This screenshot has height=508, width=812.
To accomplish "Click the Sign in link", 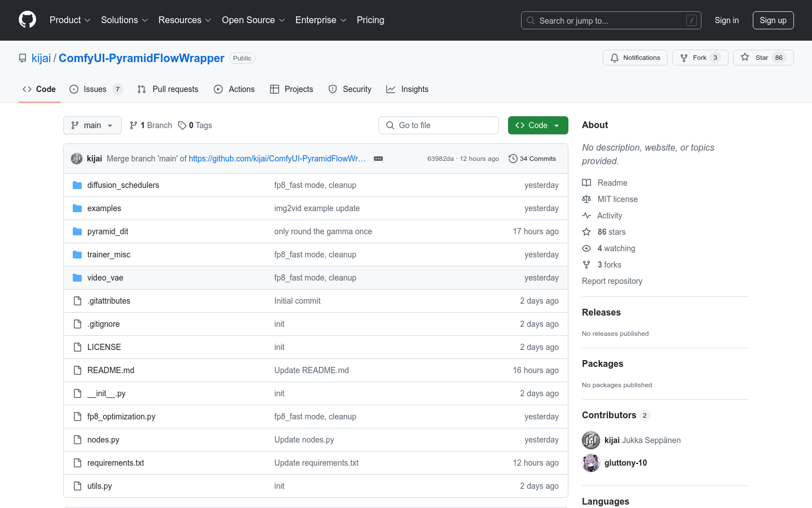I will (727, 20).
